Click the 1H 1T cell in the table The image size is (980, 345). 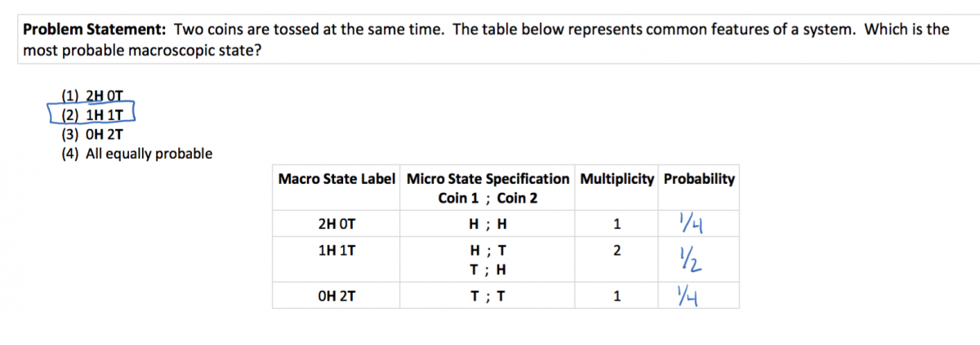pos(336,252)
